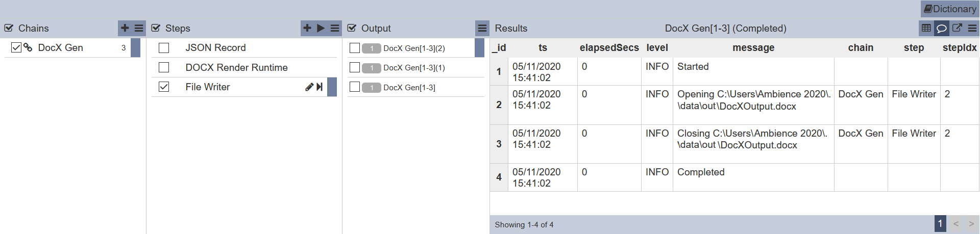Viewport: 980px width, 234px height.
Task: Switch Results to table grid view
Action: pos(926,28)
